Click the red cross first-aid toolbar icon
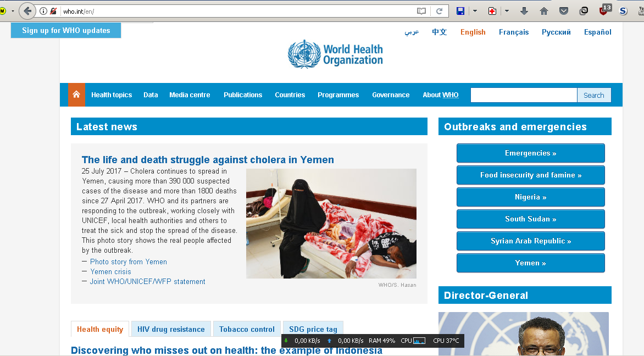Screen dimensions: 644x356 492,11
